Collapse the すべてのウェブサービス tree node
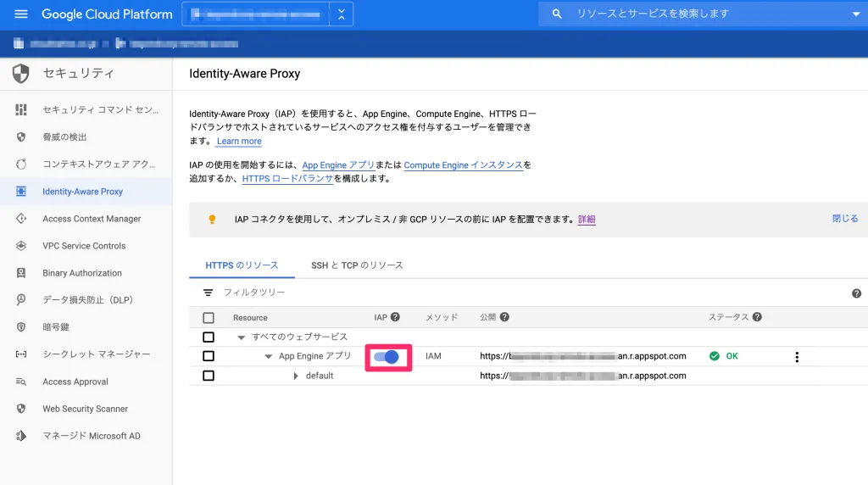 click(242, 337)
